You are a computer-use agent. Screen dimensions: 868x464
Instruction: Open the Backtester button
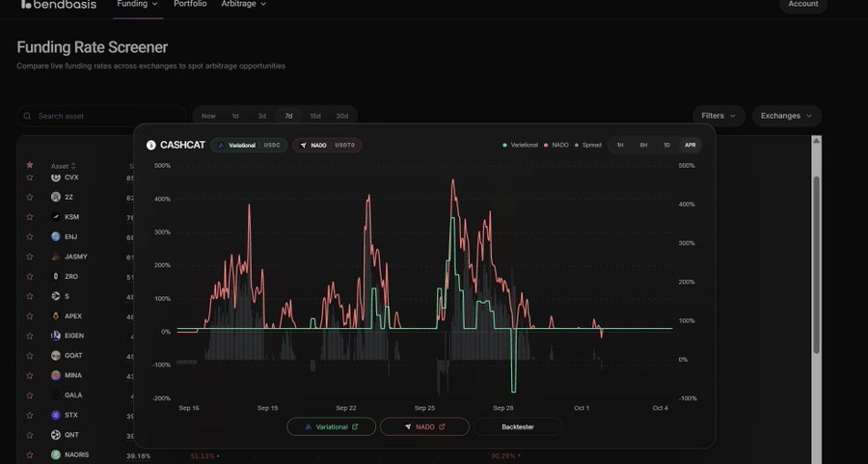coord(518,427)
